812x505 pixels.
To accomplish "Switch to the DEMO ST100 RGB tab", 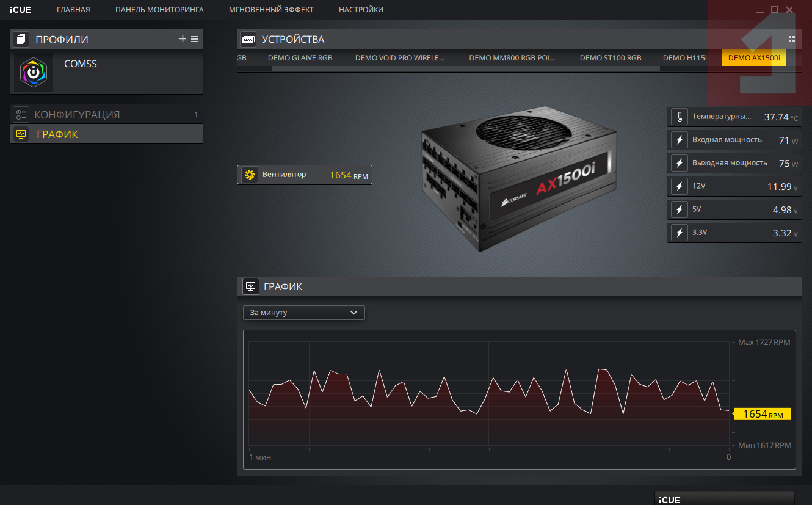I will click(x=611, y=58).
